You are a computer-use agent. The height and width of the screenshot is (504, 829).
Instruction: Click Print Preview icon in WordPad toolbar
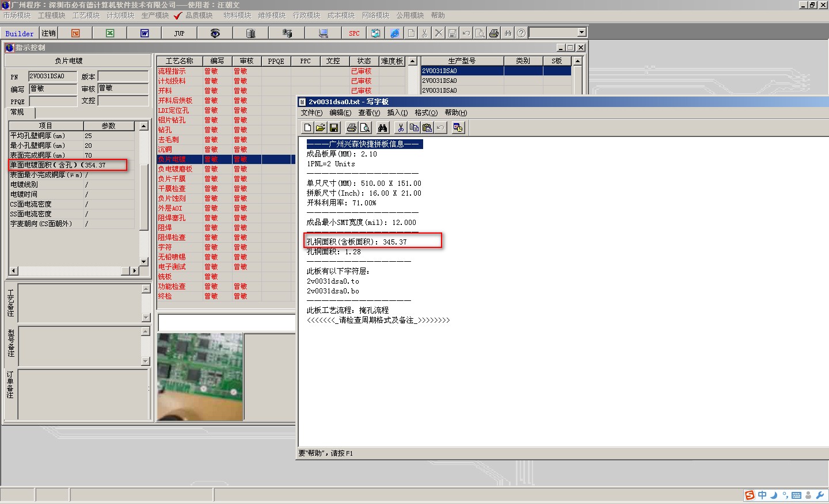tap(365, 128)
